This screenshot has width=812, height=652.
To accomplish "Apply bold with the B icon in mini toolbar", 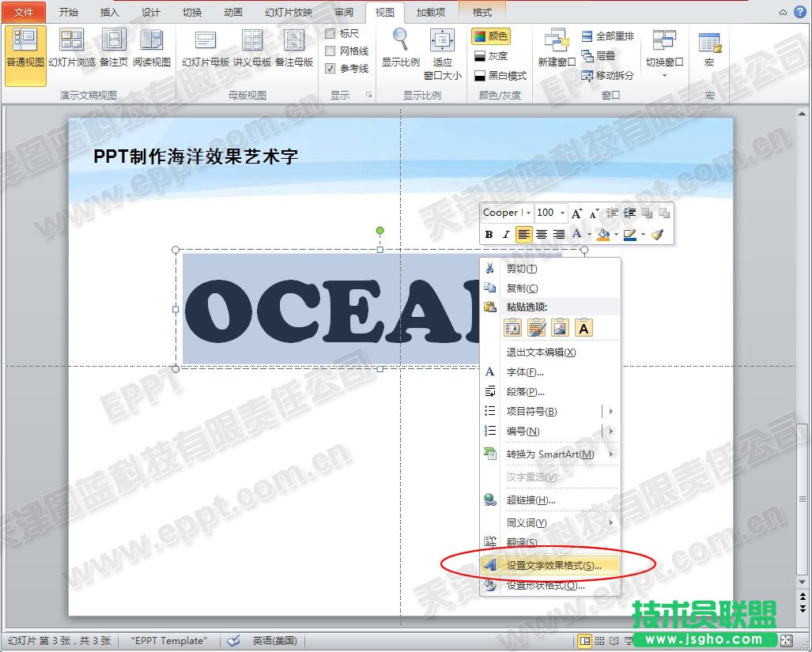I will click(489, 234).
